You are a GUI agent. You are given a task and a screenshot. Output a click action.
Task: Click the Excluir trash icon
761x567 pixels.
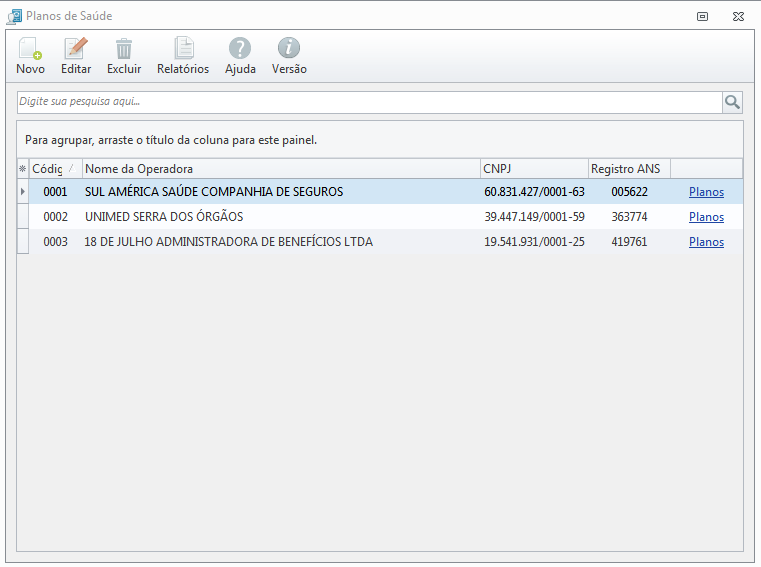point(124,49)
